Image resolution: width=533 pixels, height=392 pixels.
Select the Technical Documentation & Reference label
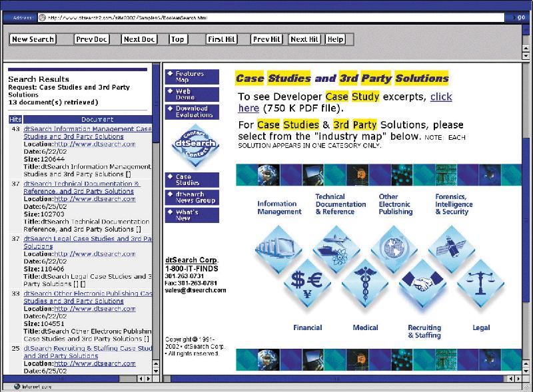coord(340,204)
